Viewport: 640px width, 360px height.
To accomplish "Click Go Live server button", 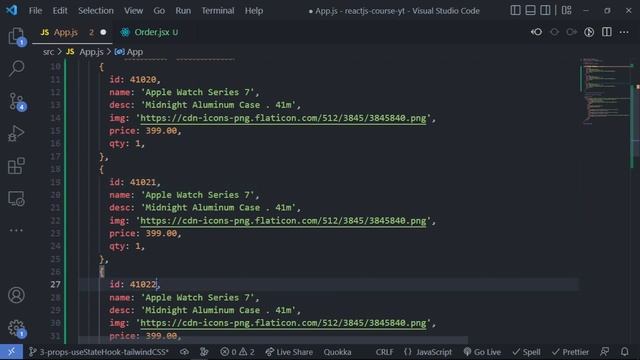I will (x=482, y=352).
